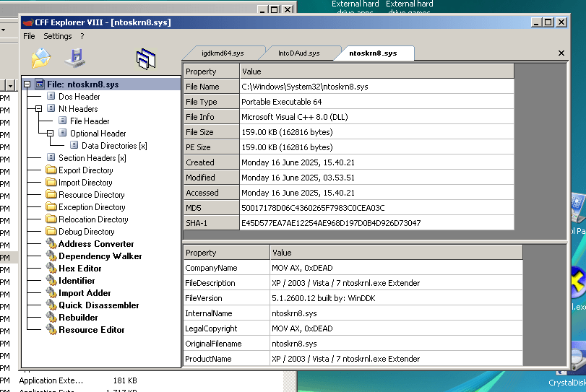Collapse the Nt Headers tree node
Screen dimensions: 586x392
point(39,109)
